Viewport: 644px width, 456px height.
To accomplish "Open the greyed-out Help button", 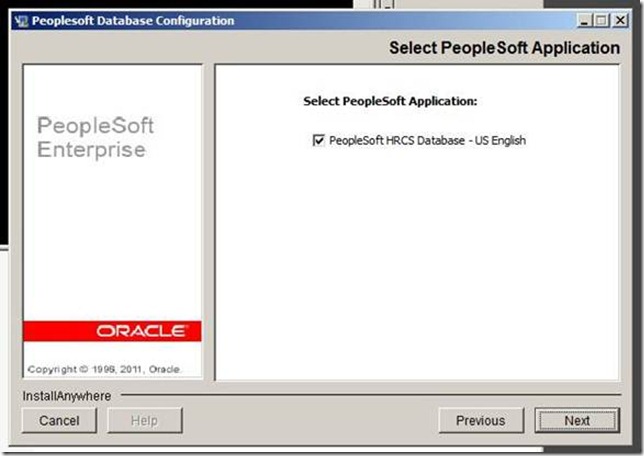I will click(145, 420).
